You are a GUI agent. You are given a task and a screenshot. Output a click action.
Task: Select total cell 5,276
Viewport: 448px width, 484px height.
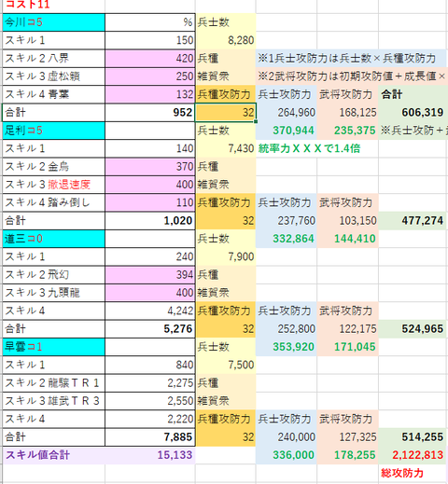click(x=150, y=329)
